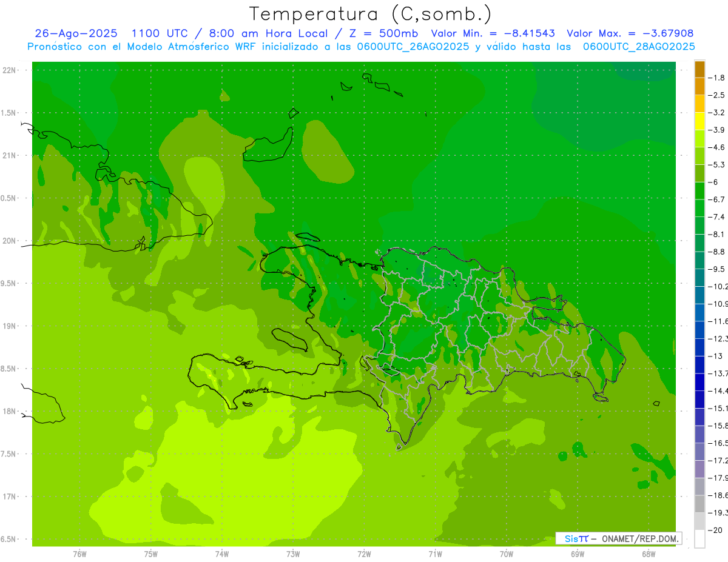Click the '-4.6' legend value

coord(716,147)
